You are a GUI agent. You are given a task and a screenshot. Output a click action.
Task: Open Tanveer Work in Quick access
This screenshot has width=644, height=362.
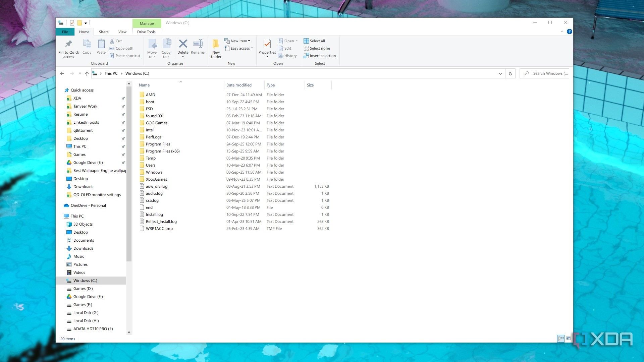85,106
